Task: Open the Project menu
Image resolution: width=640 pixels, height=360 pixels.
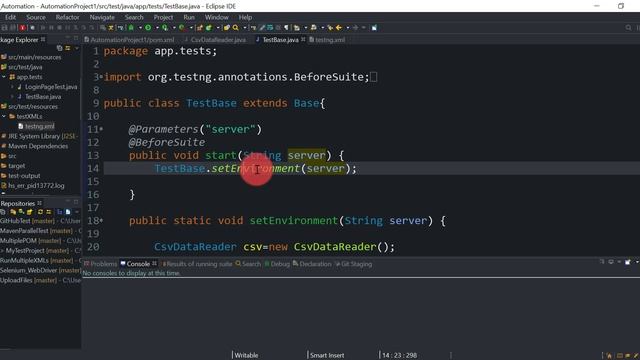Action: [163, 17]
